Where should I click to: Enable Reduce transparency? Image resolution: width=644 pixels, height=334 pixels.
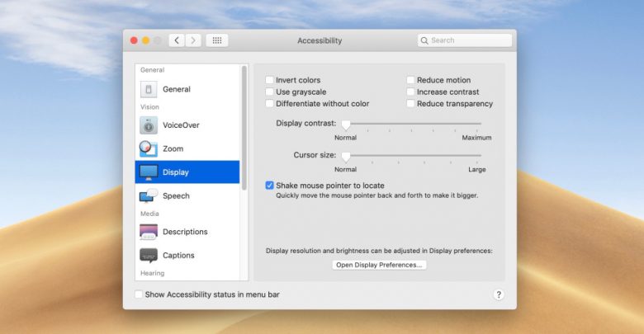[x=410, y=104]
